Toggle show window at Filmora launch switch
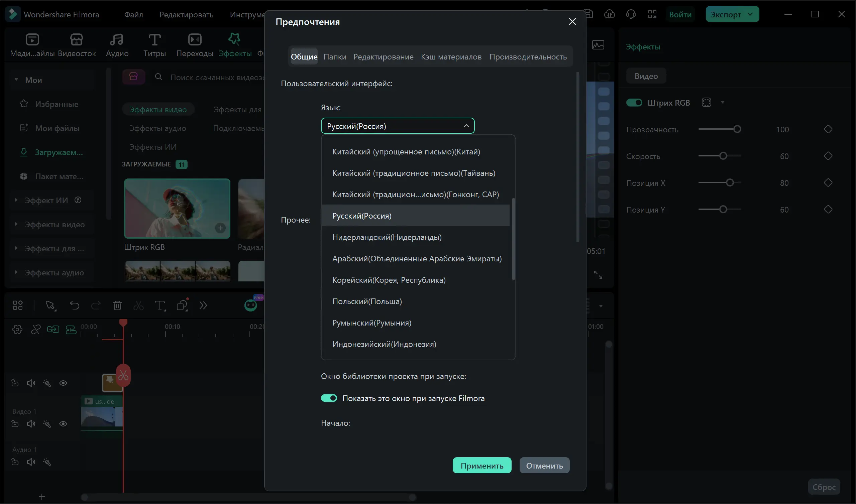Viewport: 856px width, 504px height. point(329,398)
